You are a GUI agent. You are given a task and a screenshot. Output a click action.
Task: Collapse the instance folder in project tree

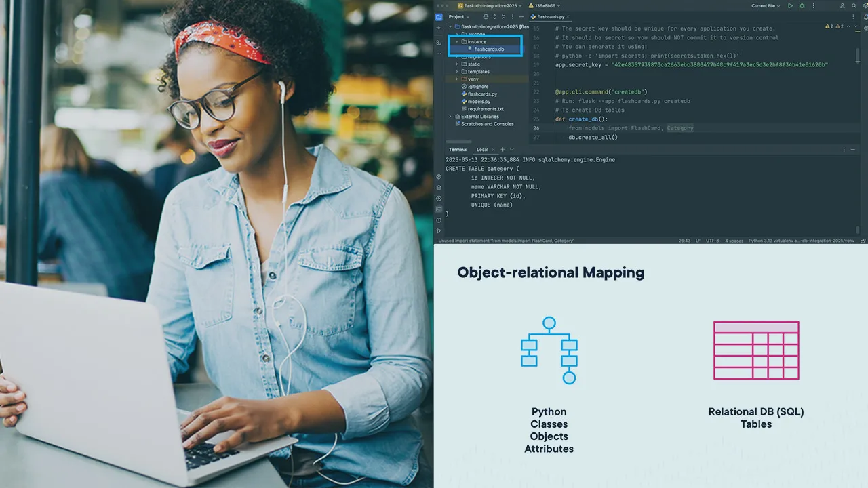(x=456, y=41)
